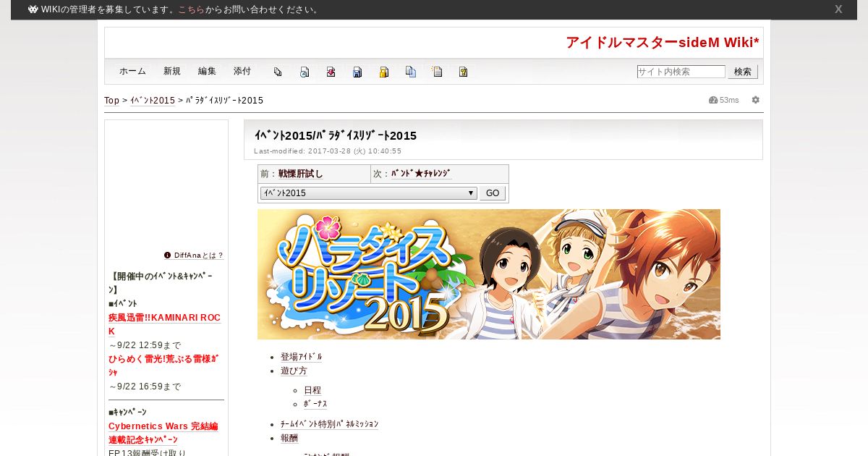Image resolution: width=868 pixels, height=456 pixels.
Task: Click the 53ms speed gauge icon
Action: 713,100
